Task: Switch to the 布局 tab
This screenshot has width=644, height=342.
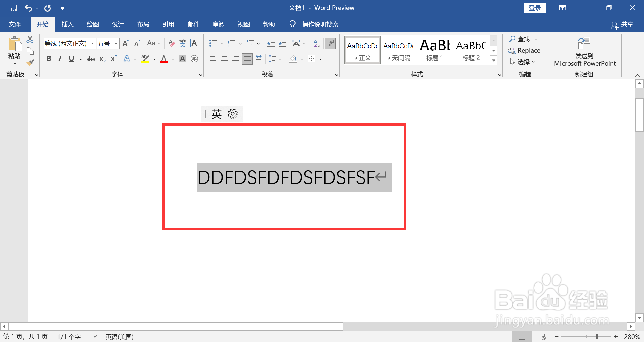Action: pyautogui.click(x=143, y=24)
